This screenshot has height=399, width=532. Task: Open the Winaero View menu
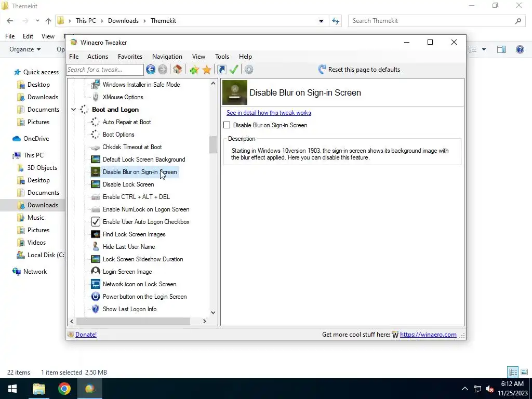(198, 57)
